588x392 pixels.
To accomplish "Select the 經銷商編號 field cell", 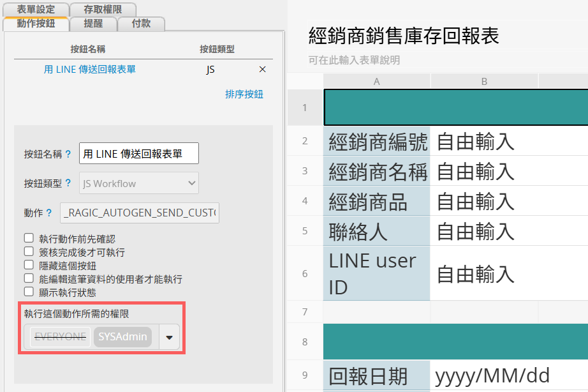I will pyautogui.click(x=377, y=141).
